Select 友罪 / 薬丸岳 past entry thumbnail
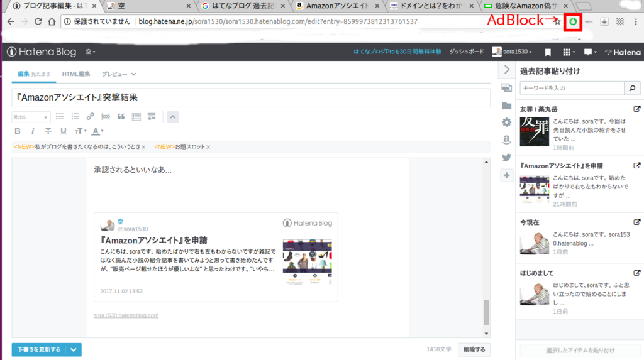 [x=535, y=131]
